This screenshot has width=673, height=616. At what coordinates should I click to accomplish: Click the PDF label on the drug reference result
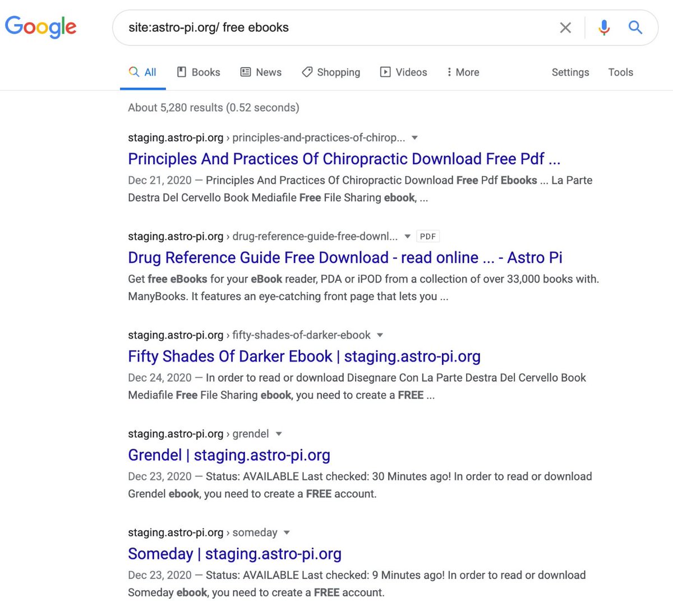(428, 237)
